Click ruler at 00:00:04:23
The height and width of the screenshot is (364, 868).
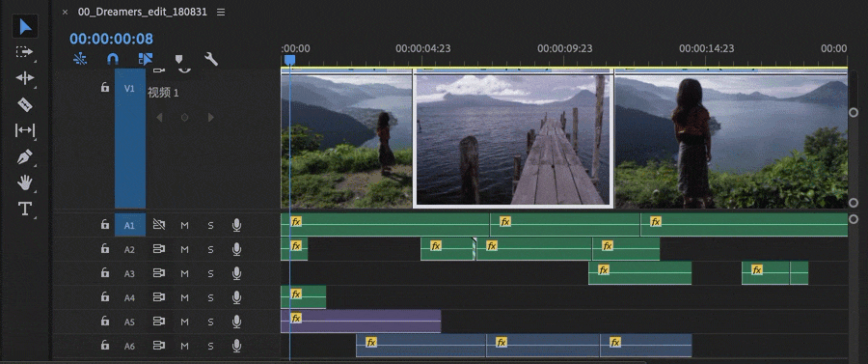(x=423, y=48)
